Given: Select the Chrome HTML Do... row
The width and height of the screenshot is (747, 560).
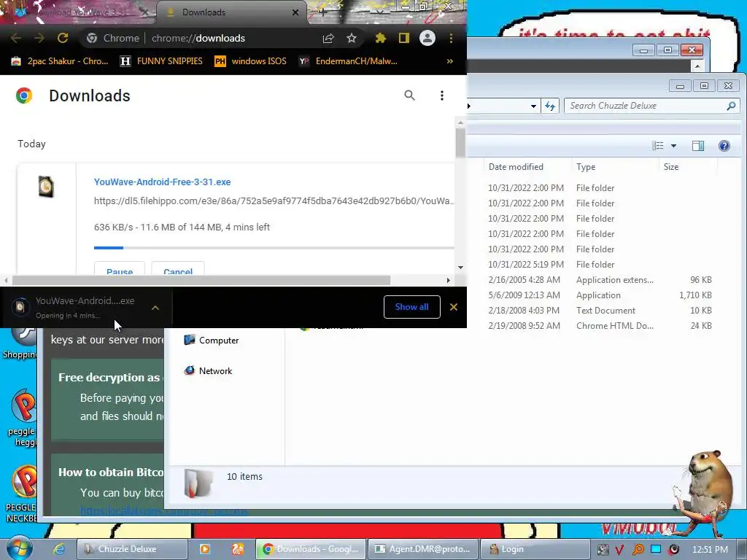Looking at the screenshot, I should [x=600, y=326].
